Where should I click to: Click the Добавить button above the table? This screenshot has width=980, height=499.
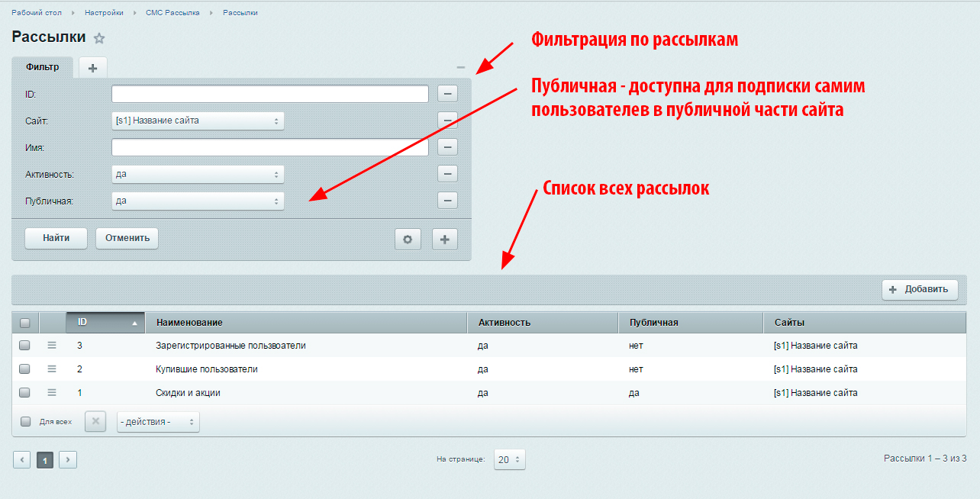(x=920, y=289)
